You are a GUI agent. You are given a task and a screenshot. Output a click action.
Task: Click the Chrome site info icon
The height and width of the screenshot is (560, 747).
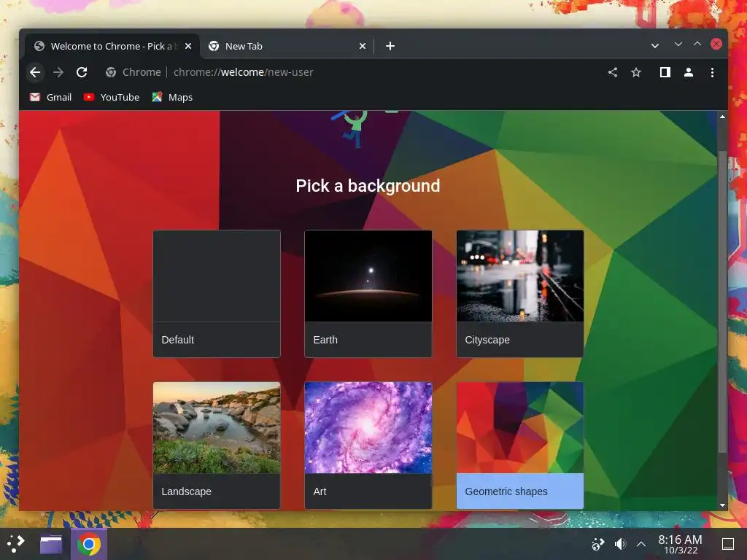(x=111, y=72)
